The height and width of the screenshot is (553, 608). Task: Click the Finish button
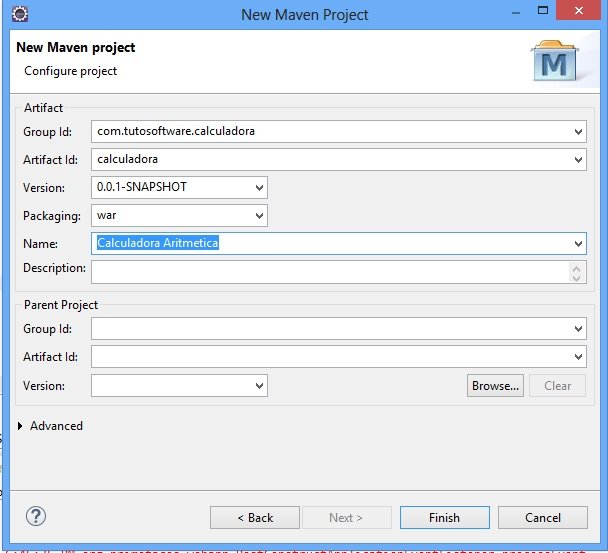[445, 518]
